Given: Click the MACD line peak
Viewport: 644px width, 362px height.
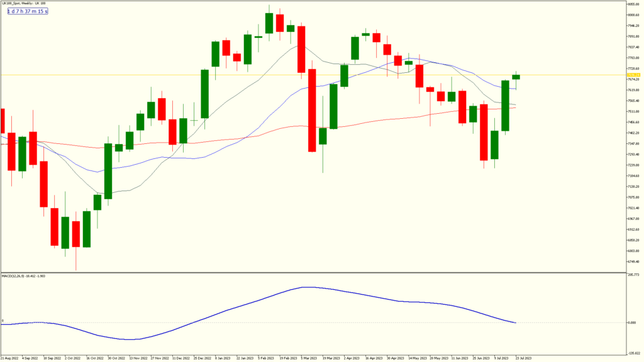Looking at the screenshot, I should tap(307, 287).
